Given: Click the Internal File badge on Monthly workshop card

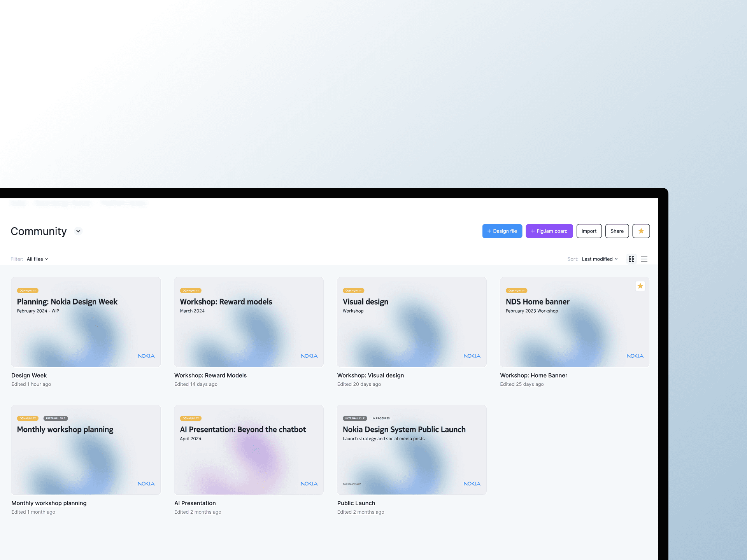Looking at the screenshot, I should (x=55, y=418).
